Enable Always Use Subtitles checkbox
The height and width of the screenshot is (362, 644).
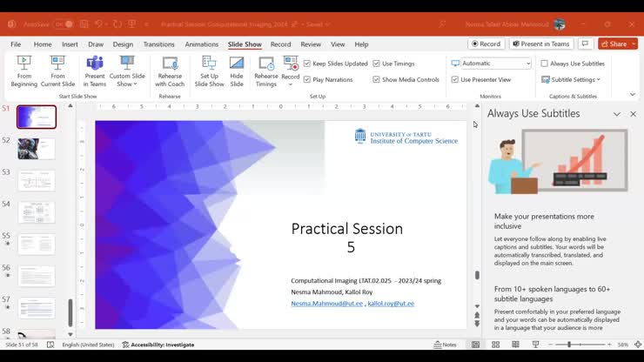pyautogui.click(x=545, y=64)
